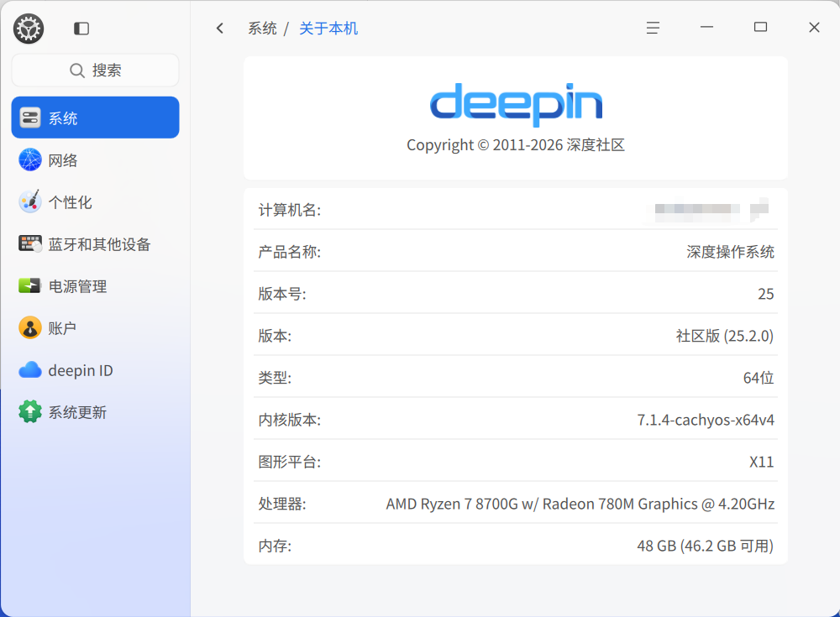
Task: Click the kernel value "7.1.4-cachyos-x64v4"
Action: click(x=706, y=420)
